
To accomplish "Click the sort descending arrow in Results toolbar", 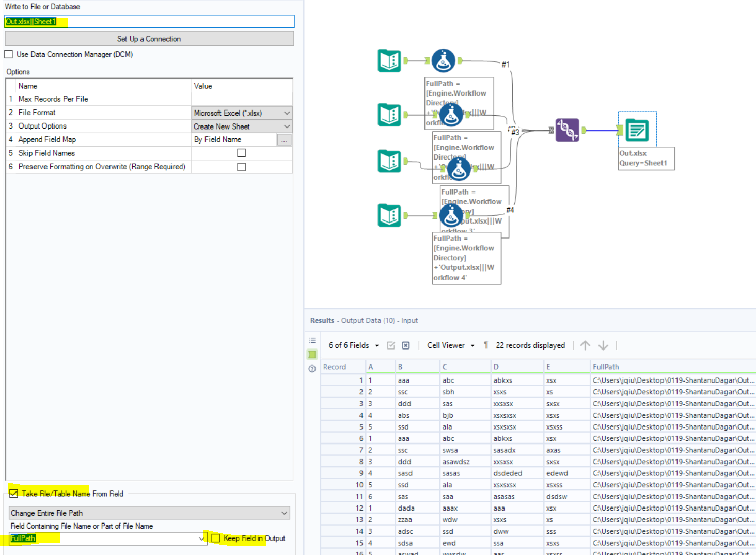I will 603,345.
